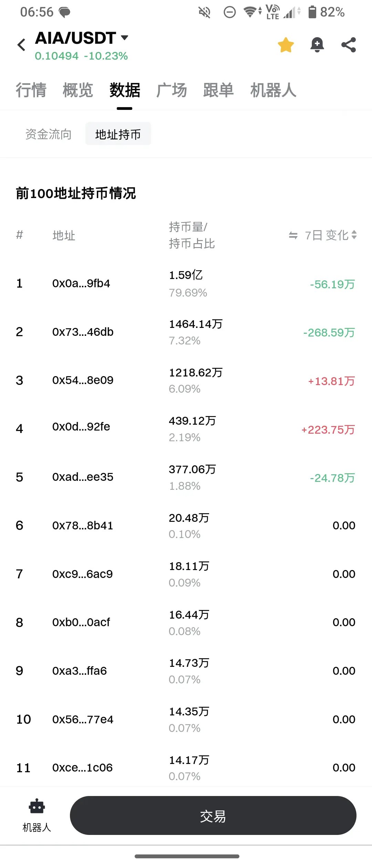Toggle the favorite star icon
The width and height of the screenshot is (372, 868).
pyautogui.click(x=286, y=45)
